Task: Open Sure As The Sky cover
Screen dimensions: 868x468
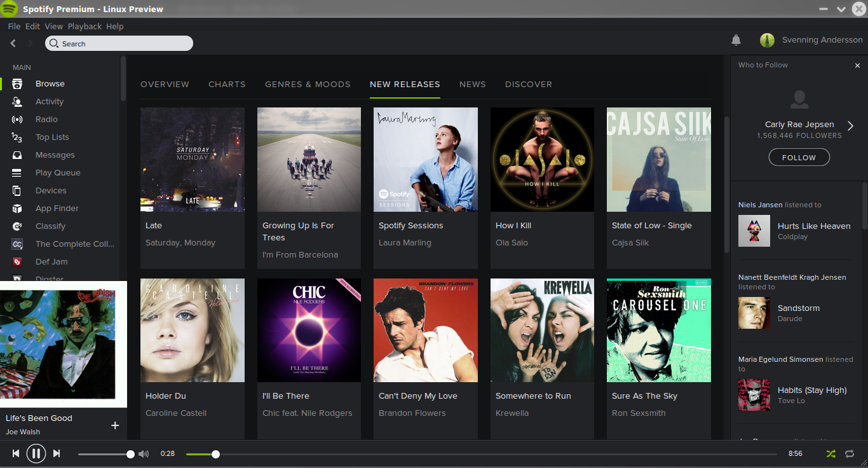Action: point(659,330)
